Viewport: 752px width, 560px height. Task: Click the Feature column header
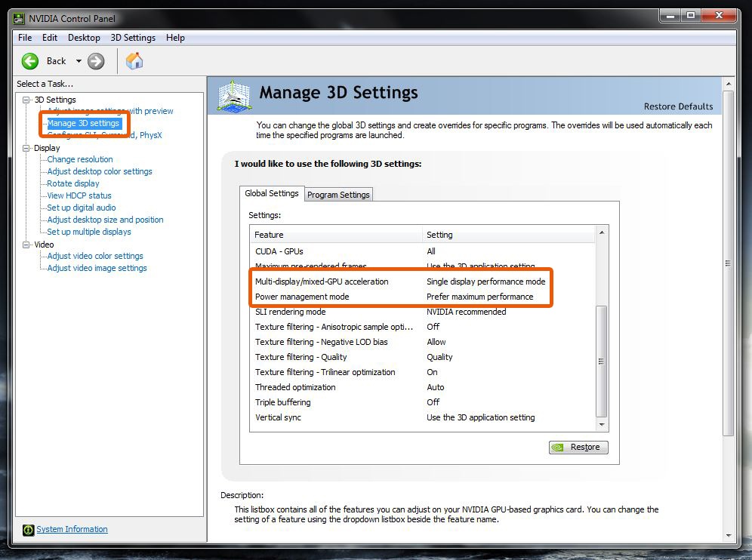tap(336, 235)
